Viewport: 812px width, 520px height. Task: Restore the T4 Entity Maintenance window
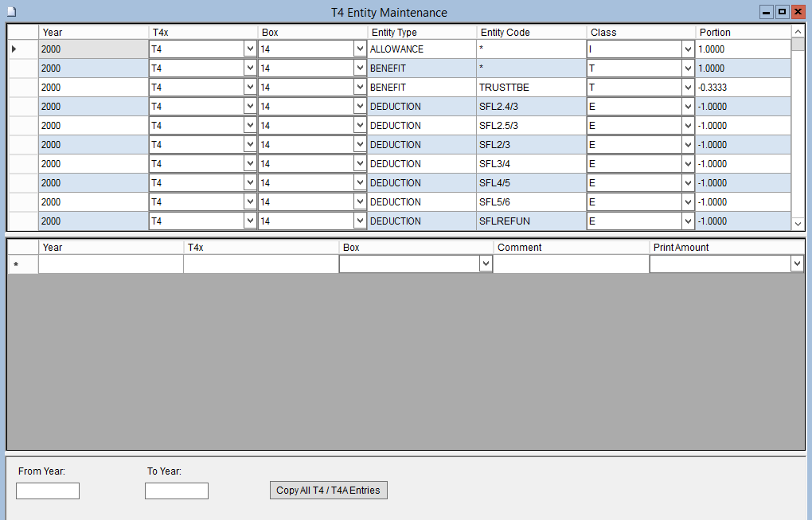(782, 12)
